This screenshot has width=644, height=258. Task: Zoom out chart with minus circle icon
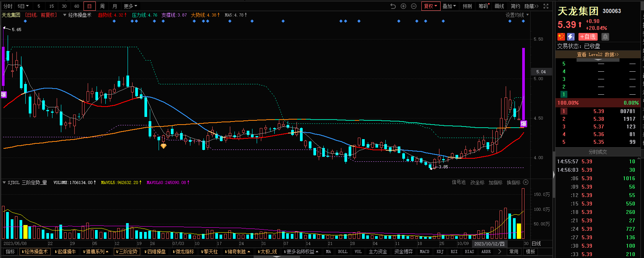click(x=414, y=6)
